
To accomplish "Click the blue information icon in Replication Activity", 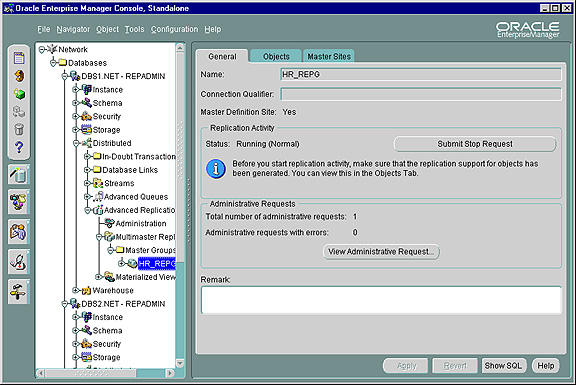I will [x=216, y=169].
